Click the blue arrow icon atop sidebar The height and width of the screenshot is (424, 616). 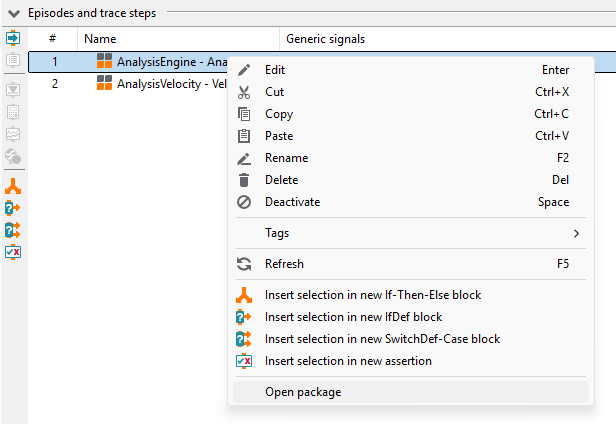point(13,39)
